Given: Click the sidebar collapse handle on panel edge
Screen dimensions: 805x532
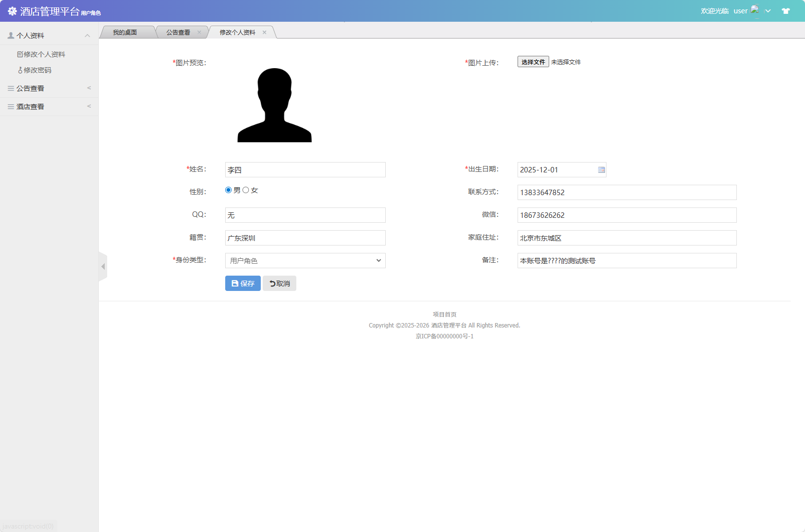Looking at the screenshot, I should coord(103,266).
